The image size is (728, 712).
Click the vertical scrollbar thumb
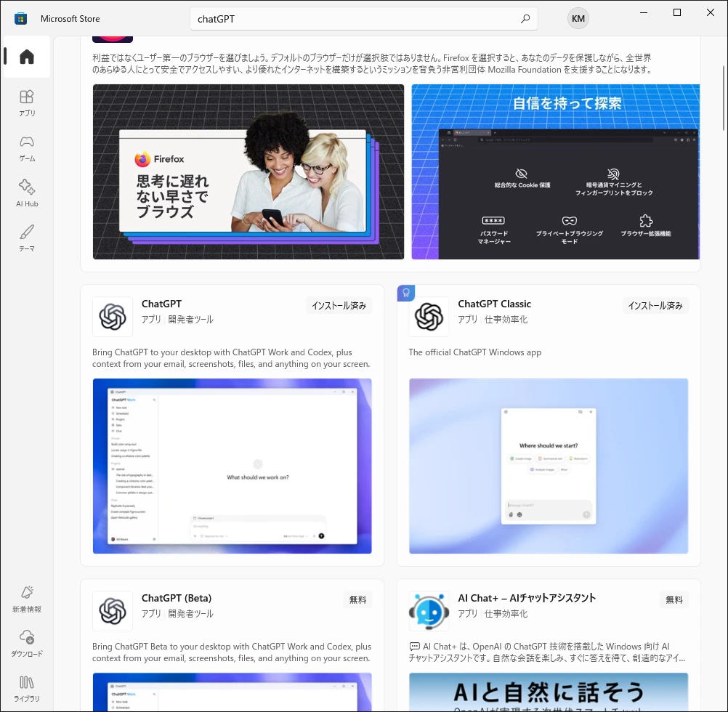click(x=724, y=98)
